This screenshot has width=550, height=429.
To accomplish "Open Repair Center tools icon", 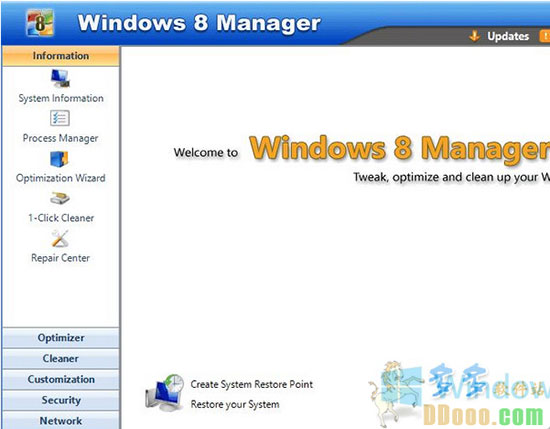I will pyautogui.click(x=60, y=239).
